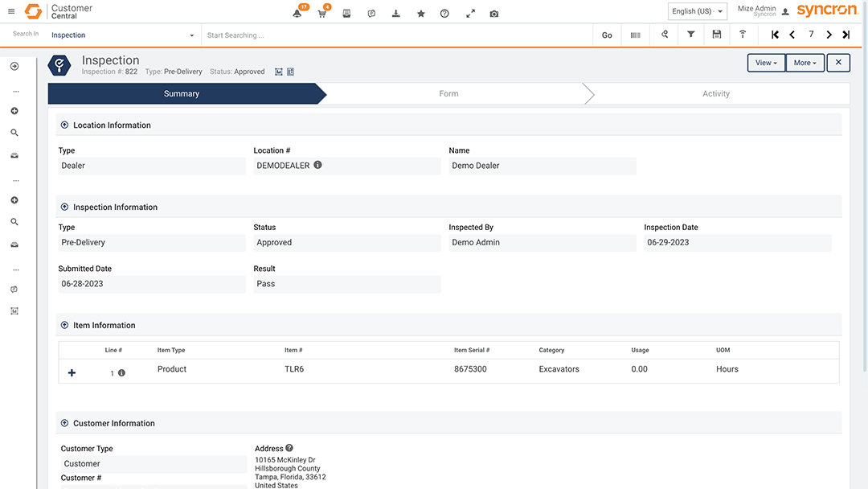Collapse Inspection Information section
The image size is (868, 489).
coord(64,208)
